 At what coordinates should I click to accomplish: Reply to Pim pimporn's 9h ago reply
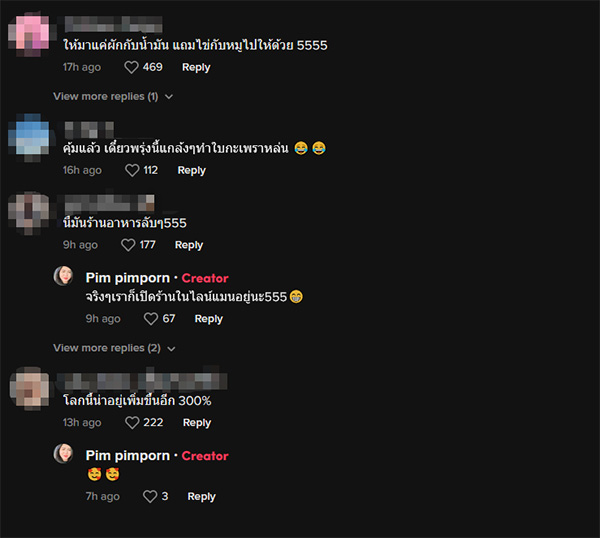click(209, 319)
